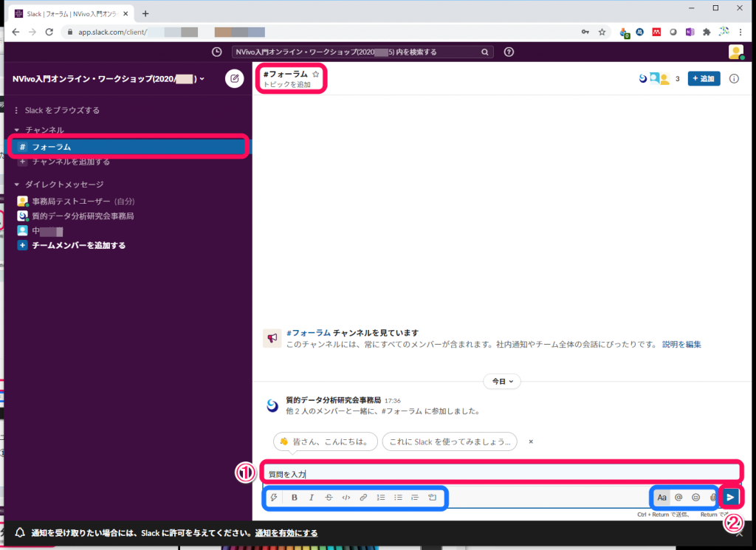Apply blockquote formatting

point(415,498)
